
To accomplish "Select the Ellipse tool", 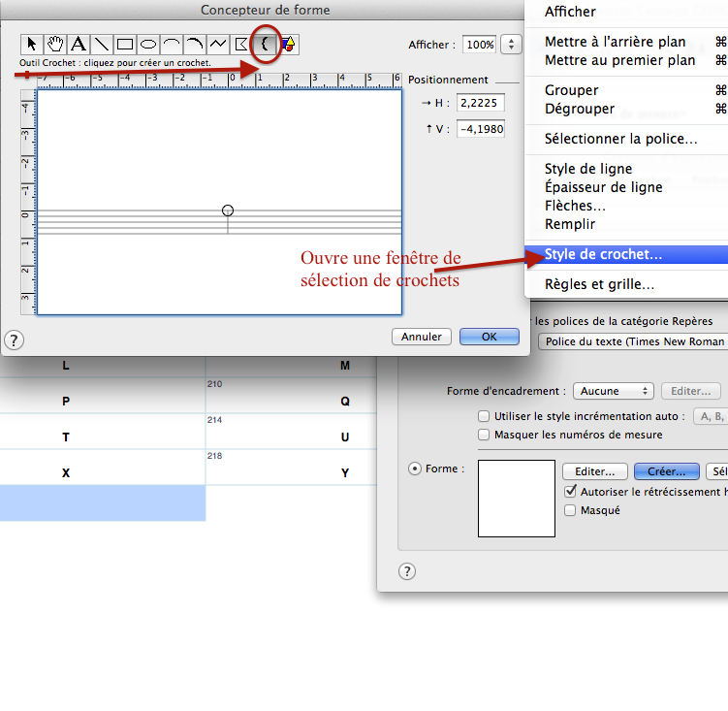I will click(148, 44).
